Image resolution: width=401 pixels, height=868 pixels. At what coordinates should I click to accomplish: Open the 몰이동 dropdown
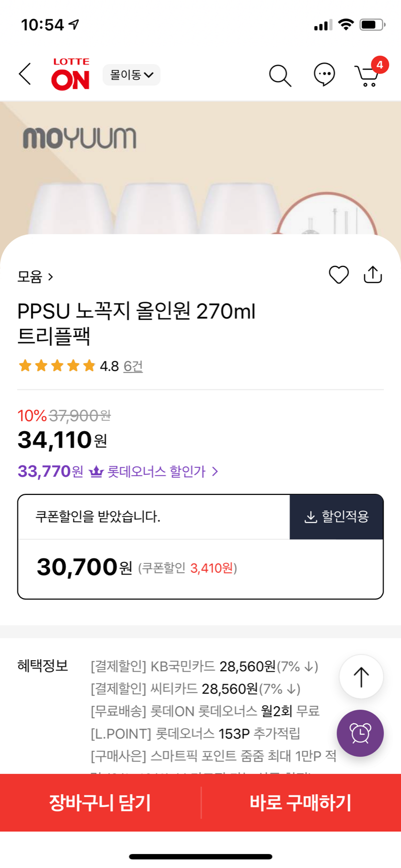tap(131, 75)
